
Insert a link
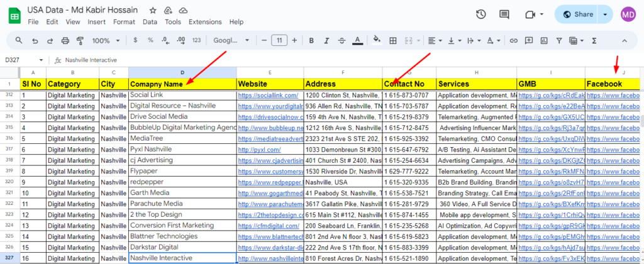pos(513,40)
